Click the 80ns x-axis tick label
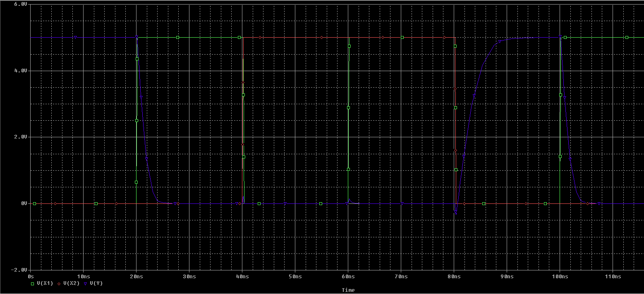644x294 pixels. 454,276
